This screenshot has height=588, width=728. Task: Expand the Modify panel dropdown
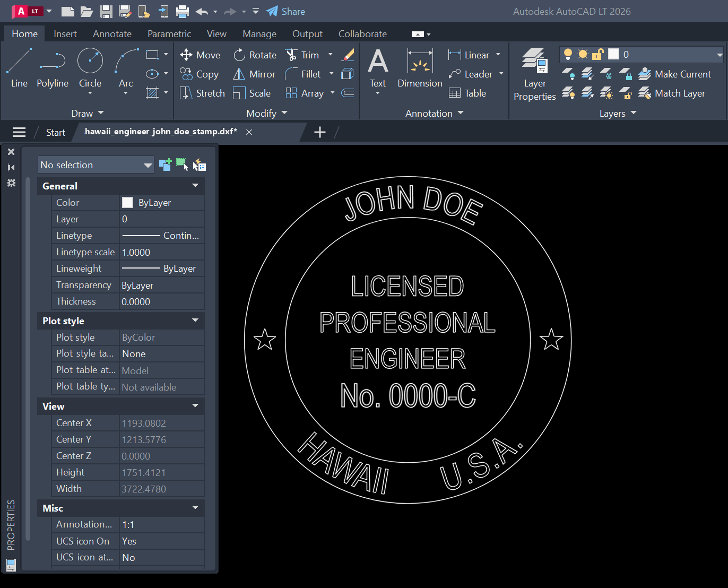coord(267,113)
